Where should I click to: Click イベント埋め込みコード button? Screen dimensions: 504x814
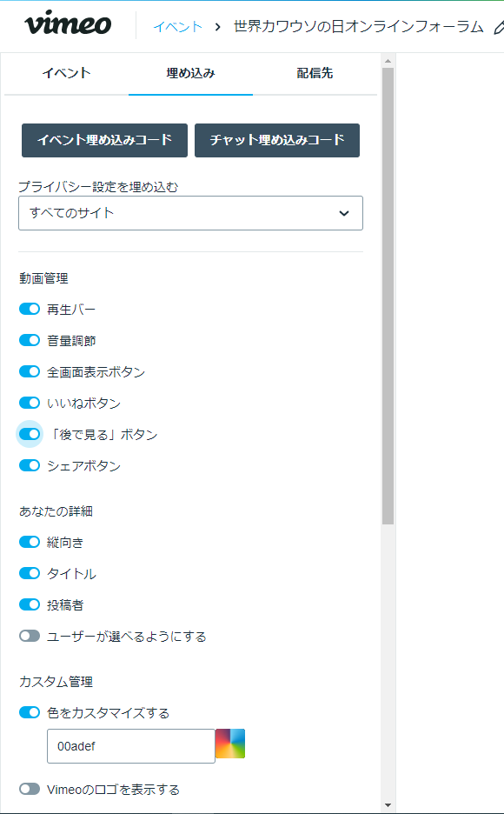[105, 140]
